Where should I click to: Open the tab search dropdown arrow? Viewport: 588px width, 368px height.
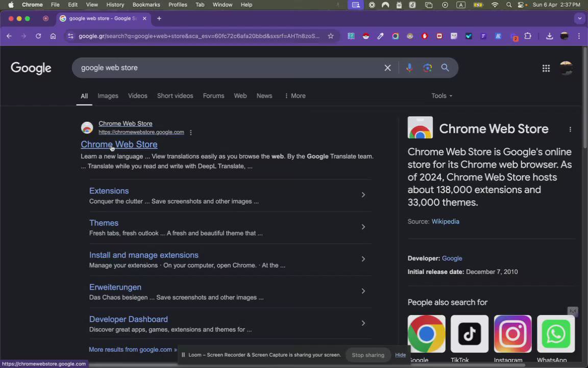coord(579,18)
